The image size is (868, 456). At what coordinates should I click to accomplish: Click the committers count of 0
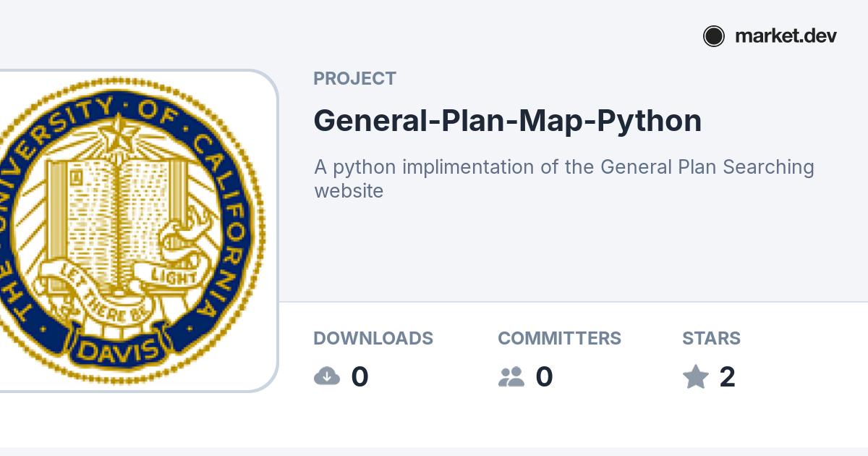pos(544,377)
